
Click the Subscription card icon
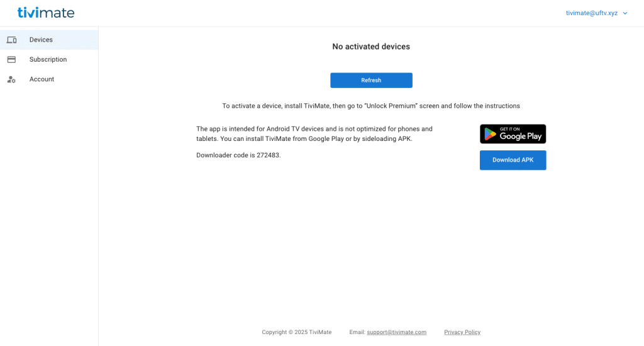coord(11,60)
